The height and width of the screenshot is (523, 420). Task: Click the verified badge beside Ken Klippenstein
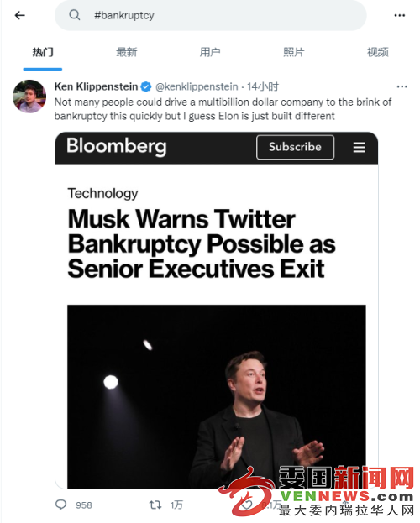point(146,86)
